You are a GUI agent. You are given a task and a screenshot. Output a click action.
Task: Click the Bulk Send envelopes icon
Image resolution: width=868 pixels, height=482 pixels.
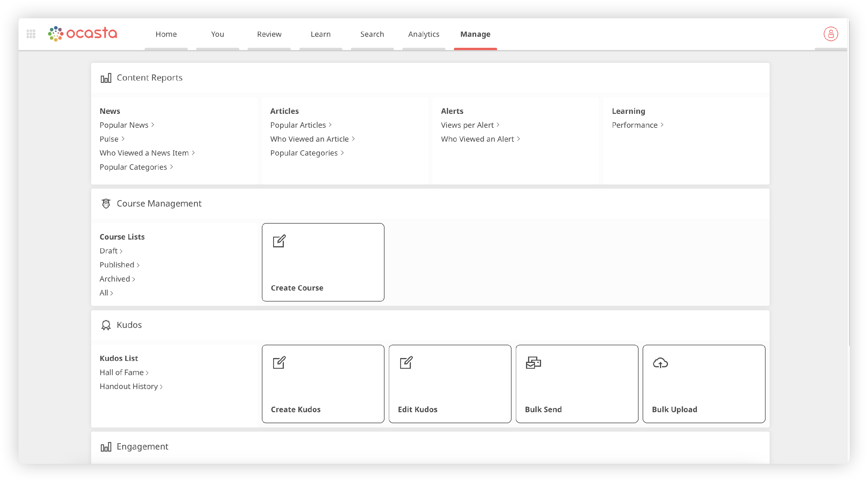point(534,363)
